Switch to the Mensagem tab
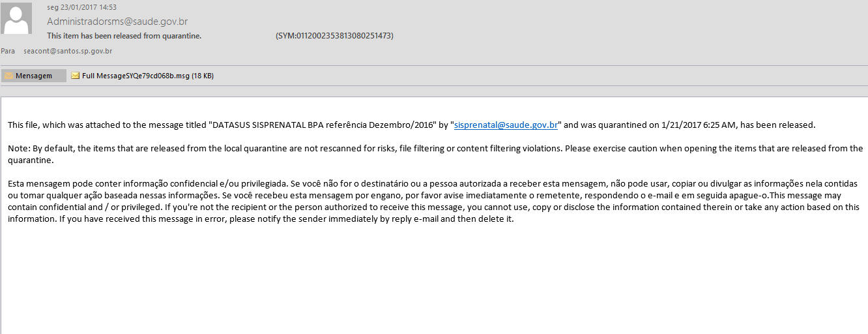868x334 pixels. coord(34,76)
